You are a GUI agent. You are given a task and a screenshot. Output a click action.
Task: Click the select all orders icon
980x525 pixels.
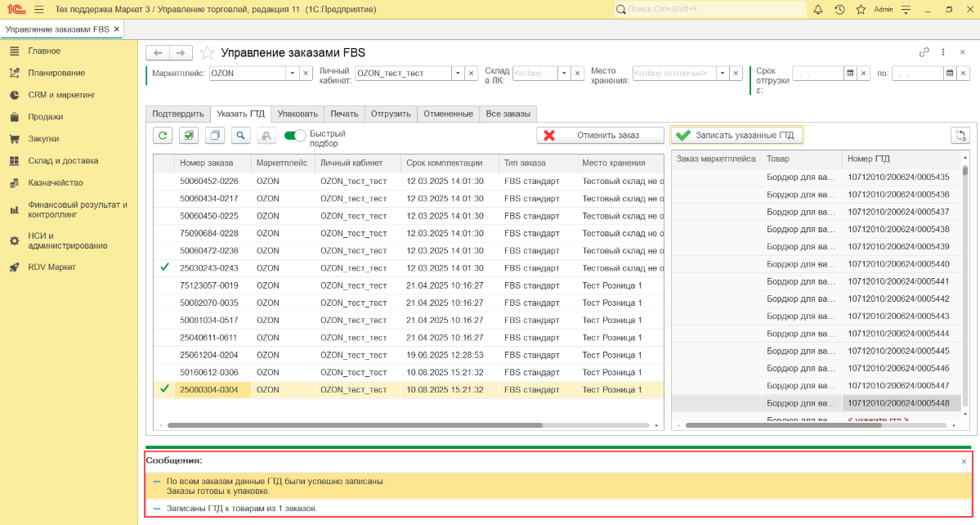189,136
